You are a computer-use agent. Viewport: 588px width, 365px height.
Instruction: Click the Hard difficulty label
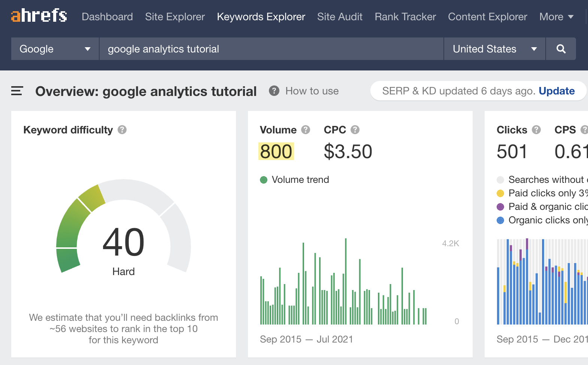(124, 272)
